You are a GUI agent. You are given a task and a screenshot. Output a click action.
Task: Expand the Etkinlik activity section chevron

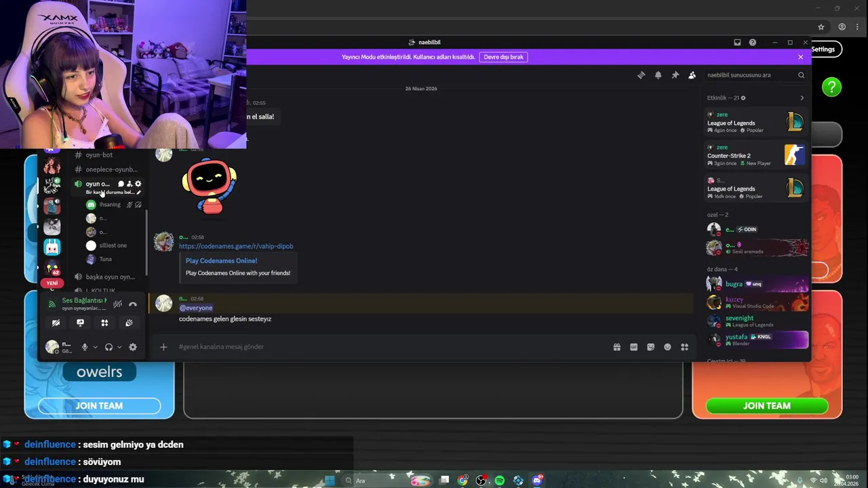[802, 98]
